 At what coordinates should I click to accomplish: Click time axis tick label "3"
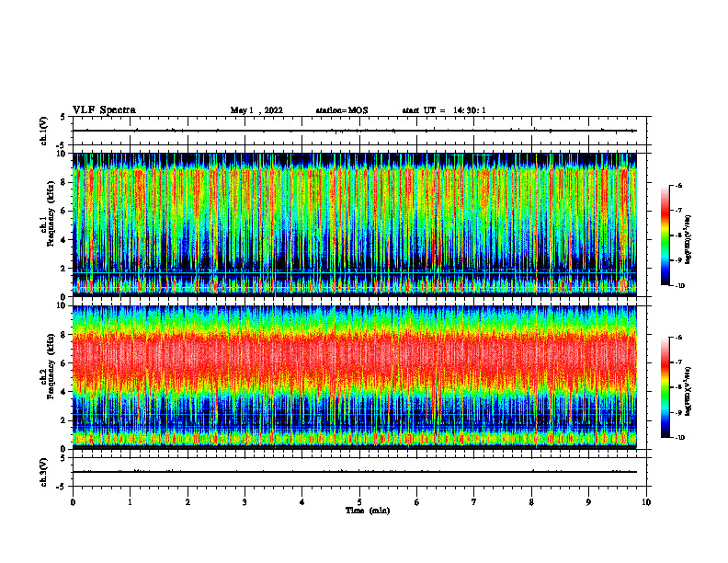[245, 502]
